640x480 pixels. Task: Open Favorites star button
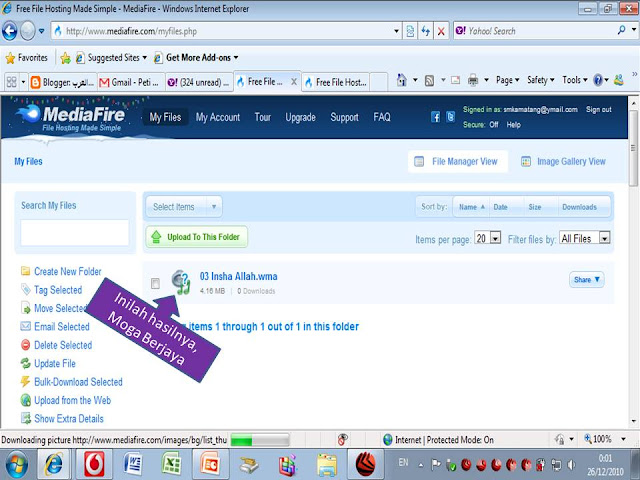(x=27, y=58)
